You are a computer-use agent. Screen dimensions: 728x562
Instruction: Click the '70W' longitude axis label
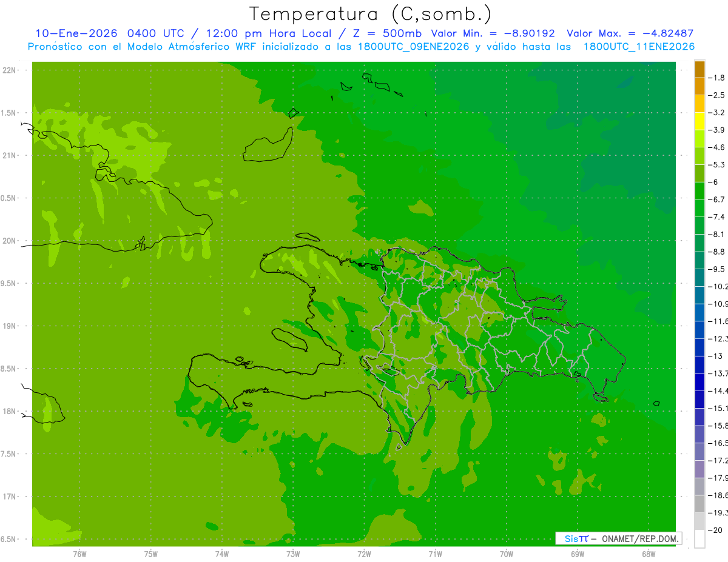click(507, 554)
